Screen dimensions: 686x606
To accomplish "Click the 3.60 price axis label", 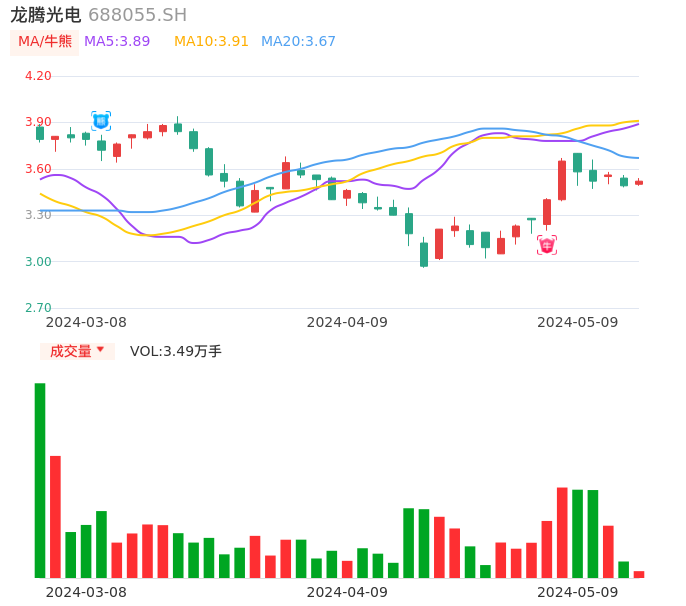I will pyautogui.click(x=38, y=169).
